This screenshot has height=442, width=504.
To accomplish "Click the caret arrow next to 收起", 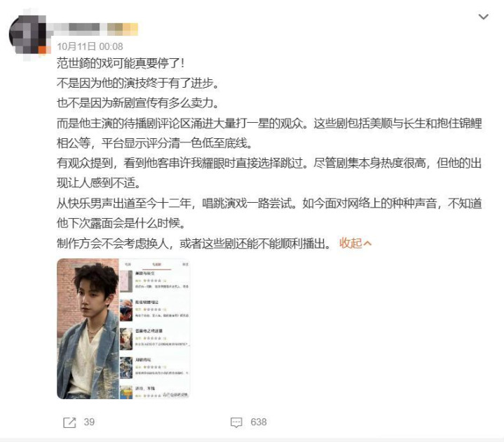I will (368, 243).
